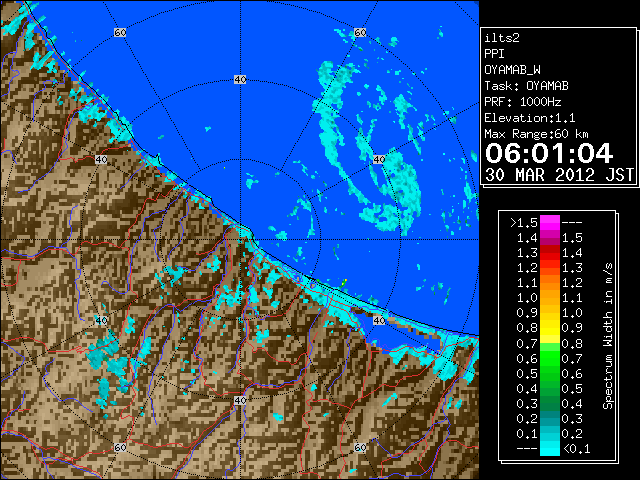
Task: Pick the orange swatch in the legend
Action: click(550, 291)
